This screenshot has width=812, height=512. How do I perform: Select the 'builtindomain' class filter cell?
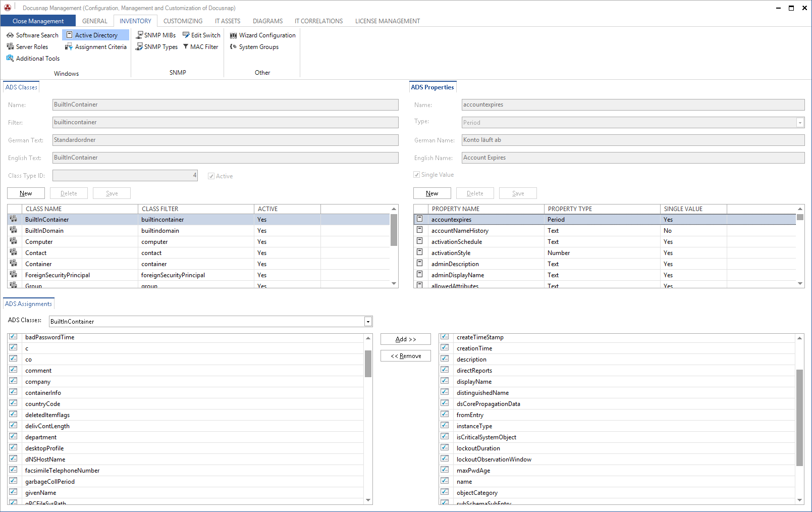tap(196, 231)
